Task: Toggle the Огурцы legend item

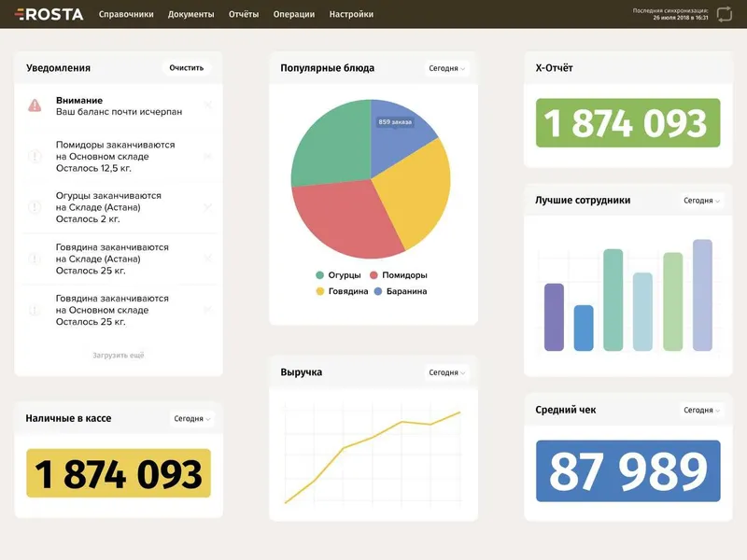Action: (339, 275)
